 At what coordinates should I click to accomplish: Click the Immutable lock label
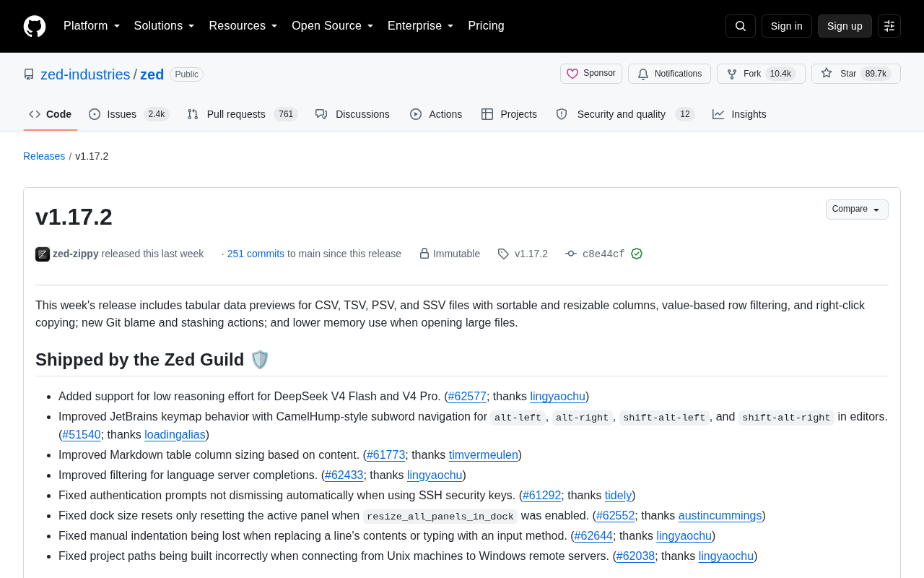449,254
